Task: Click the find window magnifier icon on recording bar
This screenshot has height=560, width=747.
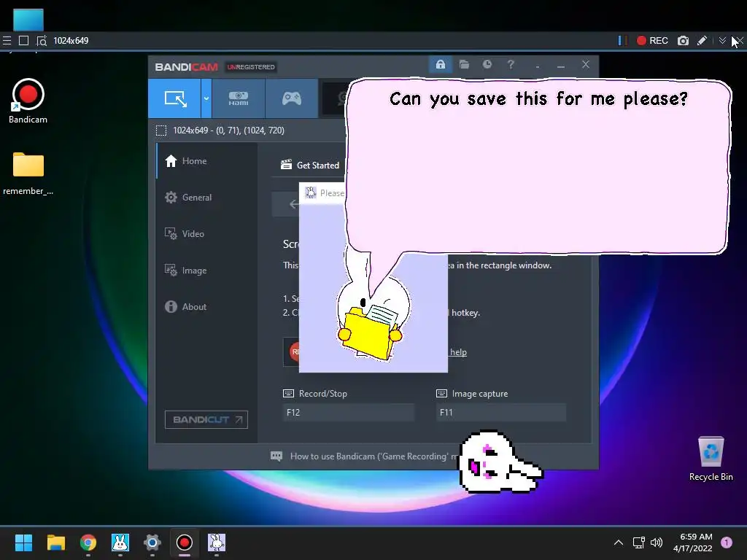Action: tap(42, 41)
